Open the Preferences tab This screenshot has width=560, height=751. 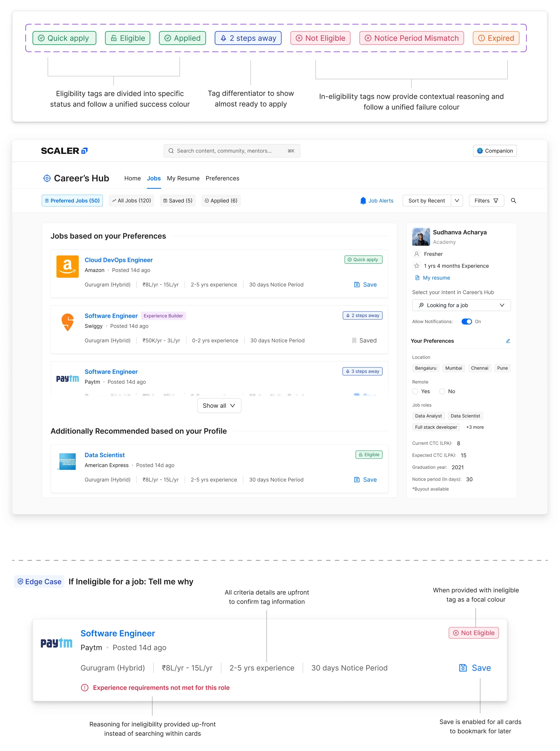click(222, 178)
